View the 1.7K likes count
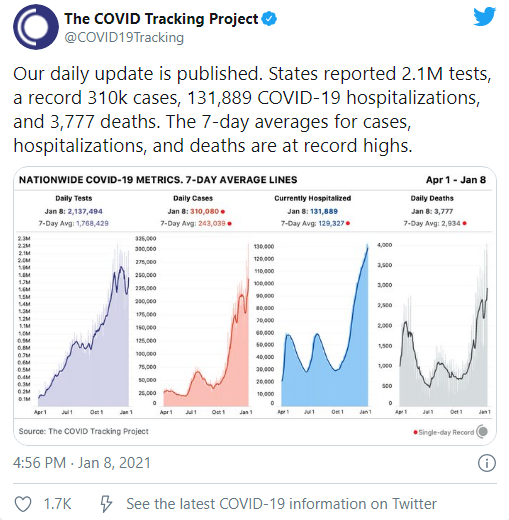This screenshot has height=520, width=509. 57,504
